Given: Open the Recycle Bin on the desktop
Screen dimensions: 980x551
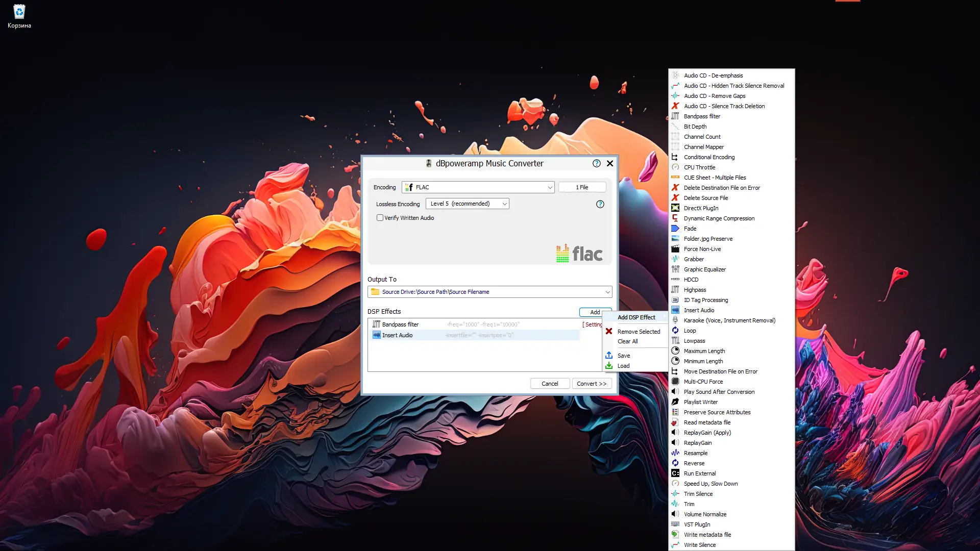Looking at the screenshot, I should tap(19, 12).
